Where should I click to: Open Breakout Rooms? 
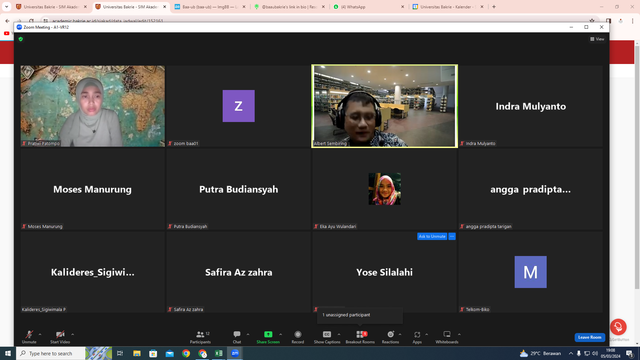coord(360,337)
